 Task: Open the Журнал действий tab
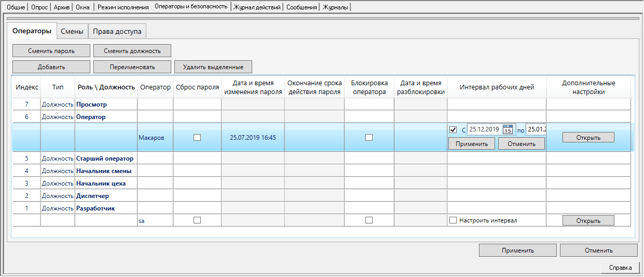(257, 7)
